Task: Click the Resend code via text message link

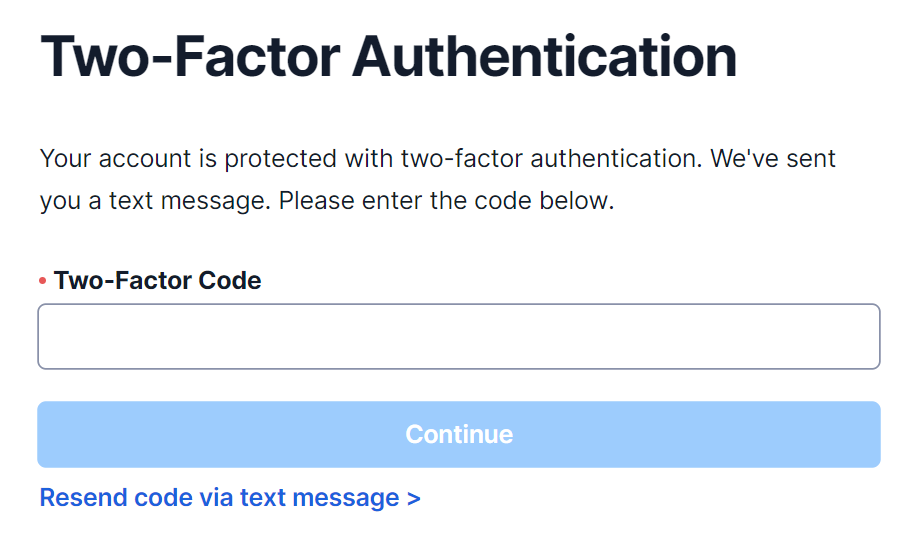Action: [229, 498]
